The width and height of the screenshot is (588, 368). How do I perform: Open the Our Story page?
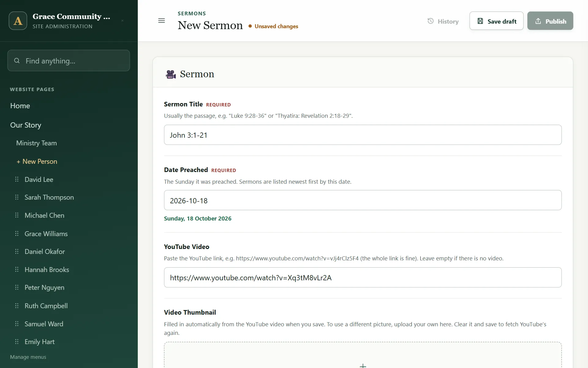coord(26,125)
